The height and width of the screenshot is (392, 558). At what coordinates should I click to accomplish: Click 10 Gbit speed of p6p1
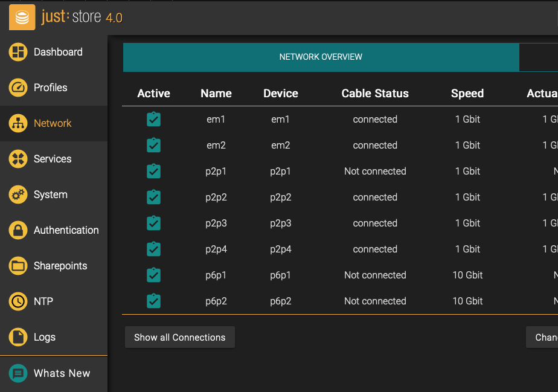(467, 275)
